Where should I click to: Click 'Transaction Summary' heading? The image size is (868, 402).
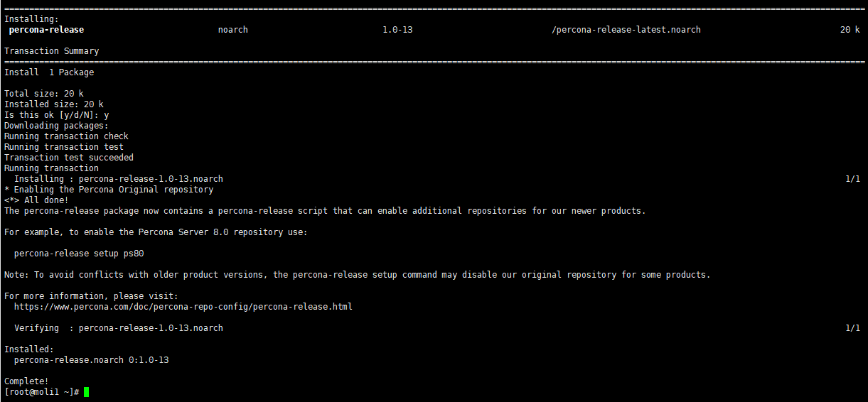coord(52,51)
